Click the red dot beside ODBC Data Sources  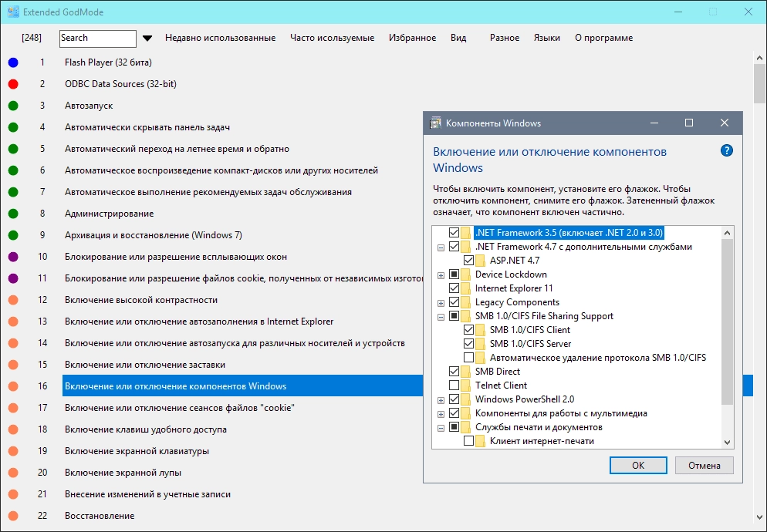tap(13, 84)
